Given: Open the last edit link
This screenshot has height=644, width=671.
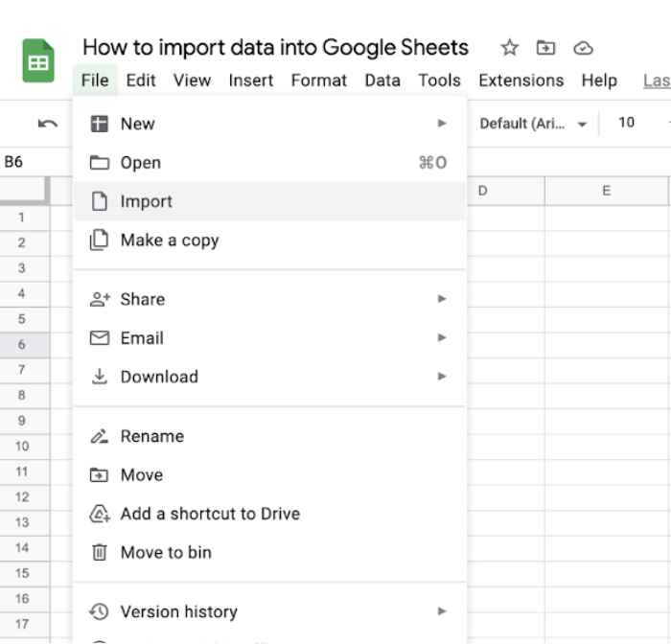Looking at the screenshot, I should tap(657, 80).
